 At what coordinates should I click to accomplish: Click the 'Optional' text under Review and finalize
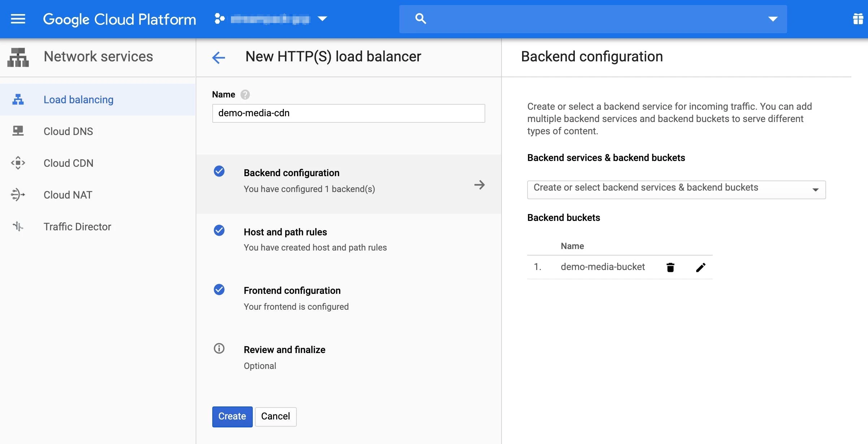pos(260,366)
